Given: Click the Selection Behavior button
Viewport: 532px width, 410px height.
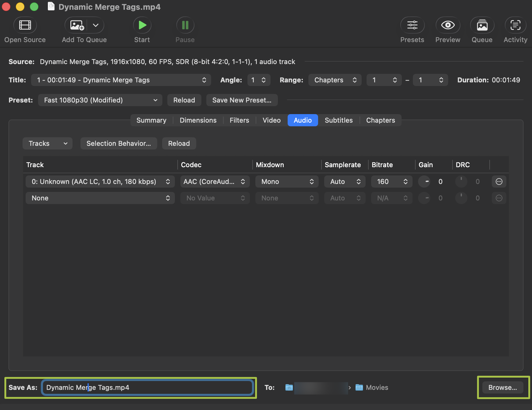Looking at the screenshot, I should pyautogui.click(x=119, y=143).
